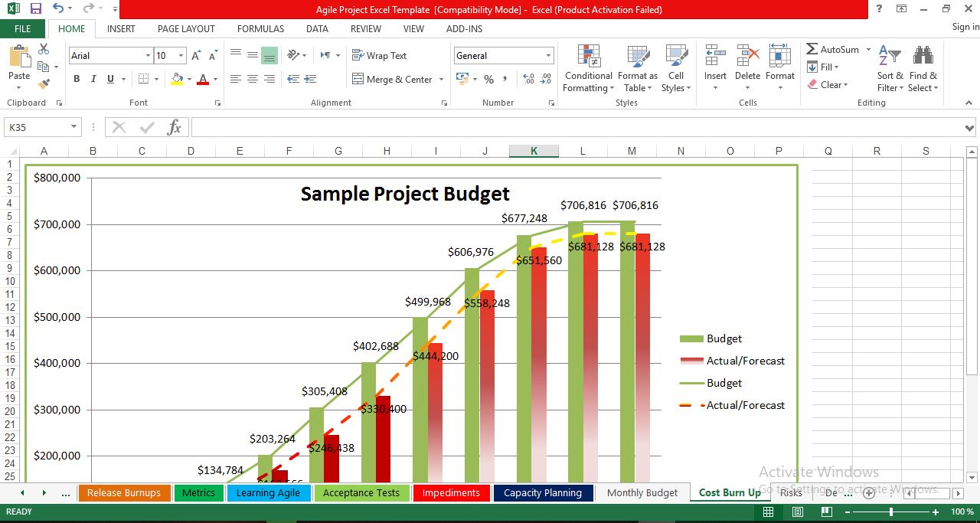980x523 pixels.
Task: Toggle bold formatting
Action: 76,79
